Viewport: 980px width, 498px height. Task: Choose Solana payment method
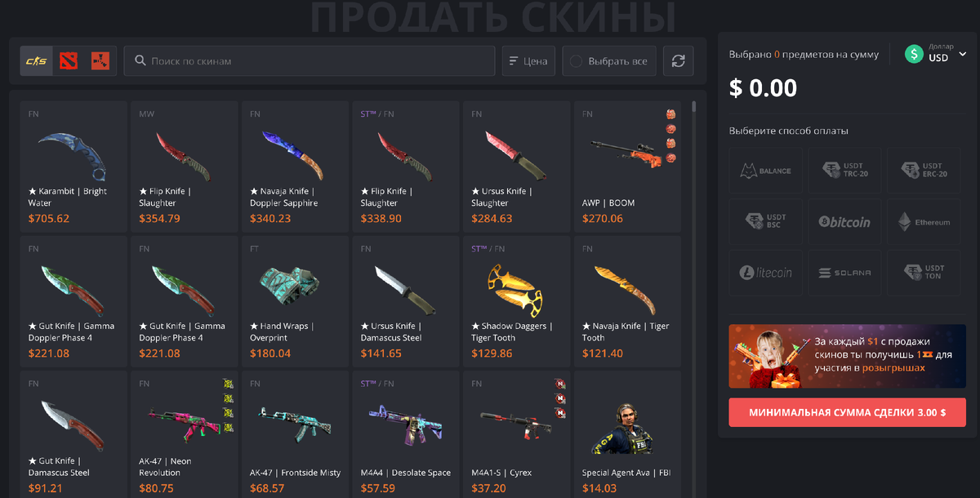coord(844,273)
